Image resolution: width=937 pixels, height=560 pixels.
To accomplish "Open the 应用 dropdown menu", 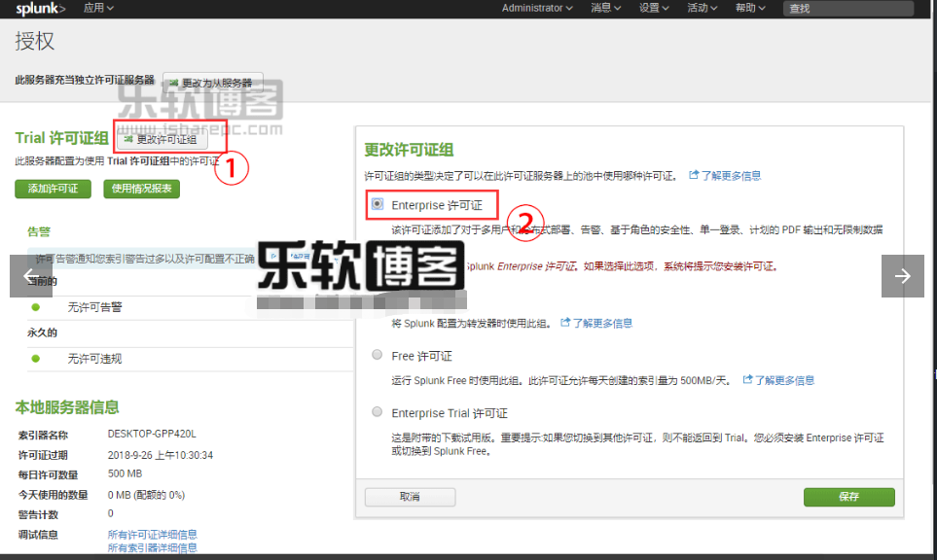I will [98, 8].
